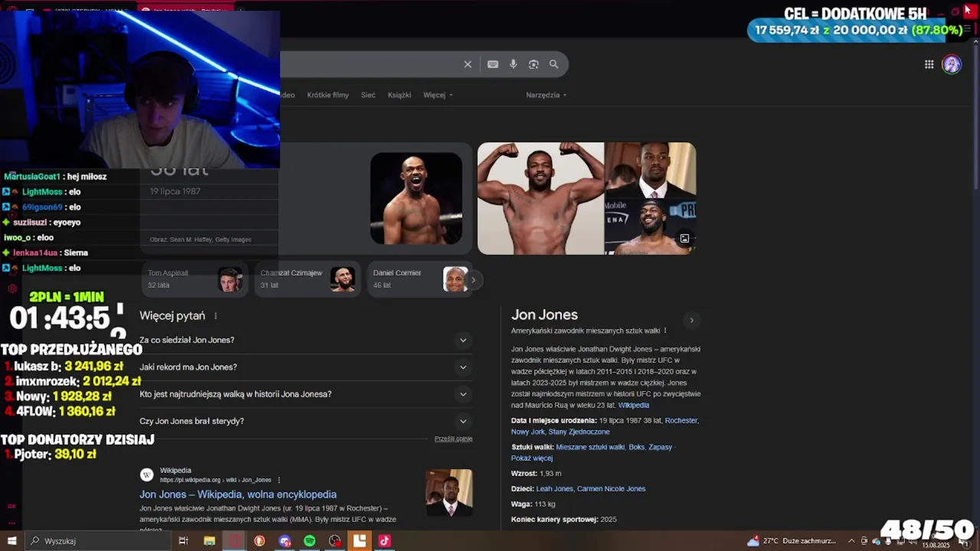The height and width of the screenshot is (551, 980).
Task: Expand the 'najtrudniejszą walką' question
Action: [305, 394]
